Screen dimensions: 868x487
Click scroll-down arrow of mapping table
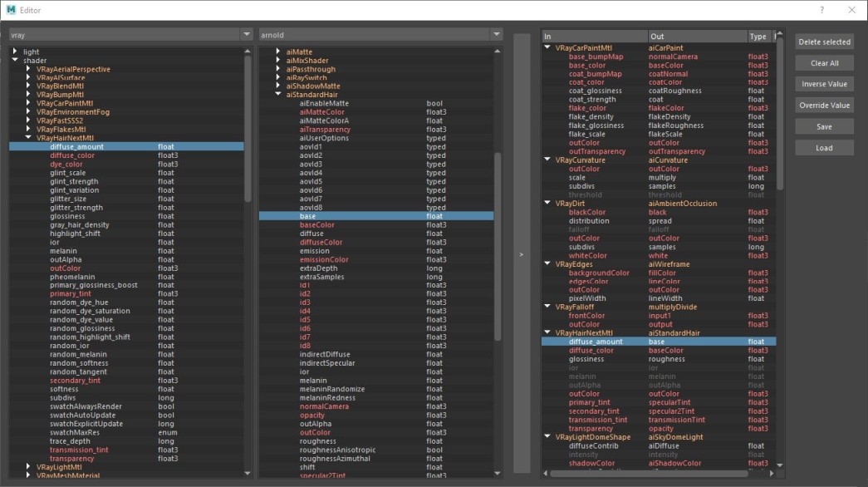[780, 465]
